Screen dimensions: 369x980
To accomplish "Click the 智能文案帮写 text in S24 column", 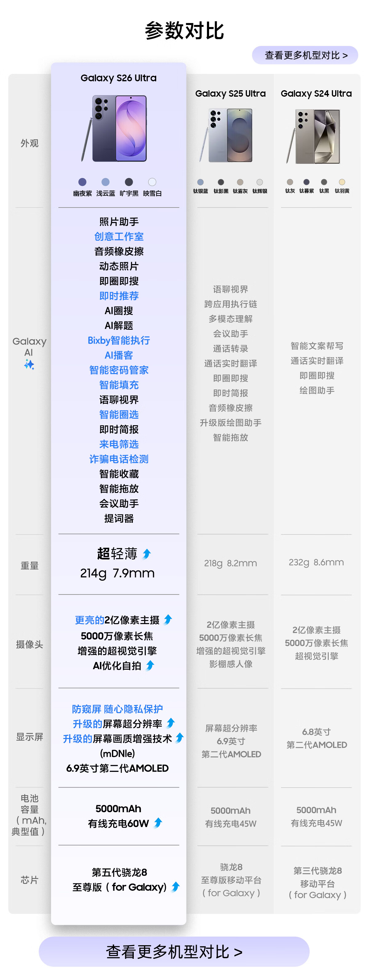I will click(317, 346).
